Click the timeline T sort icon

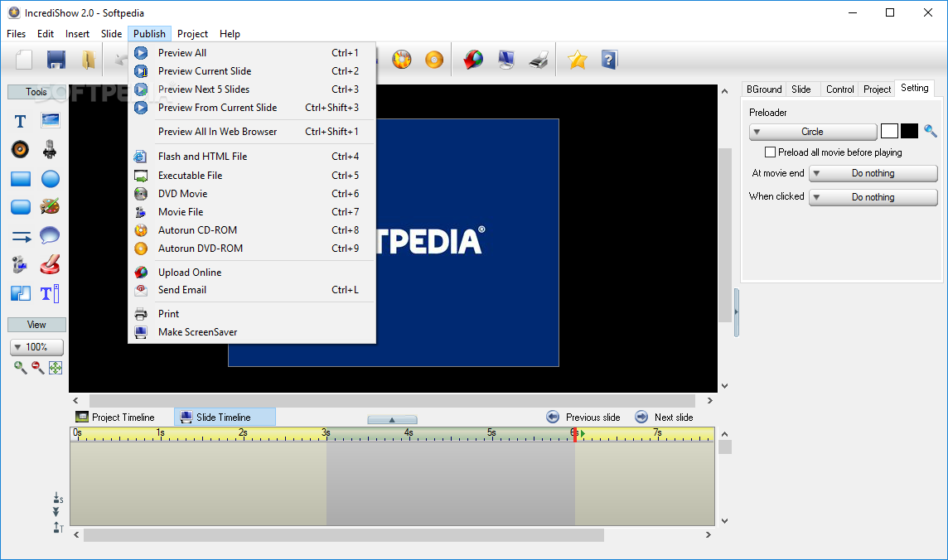click(58, 528)
